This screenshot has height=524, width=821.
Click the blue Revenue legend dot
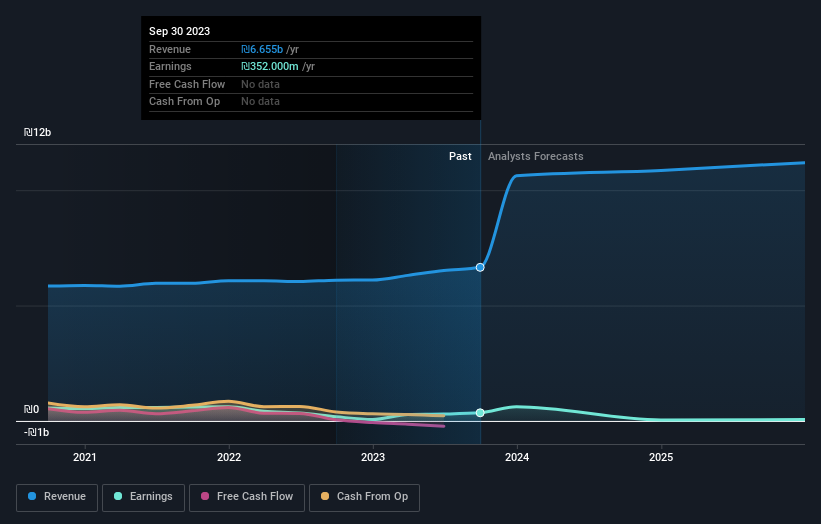coord(32,496)
